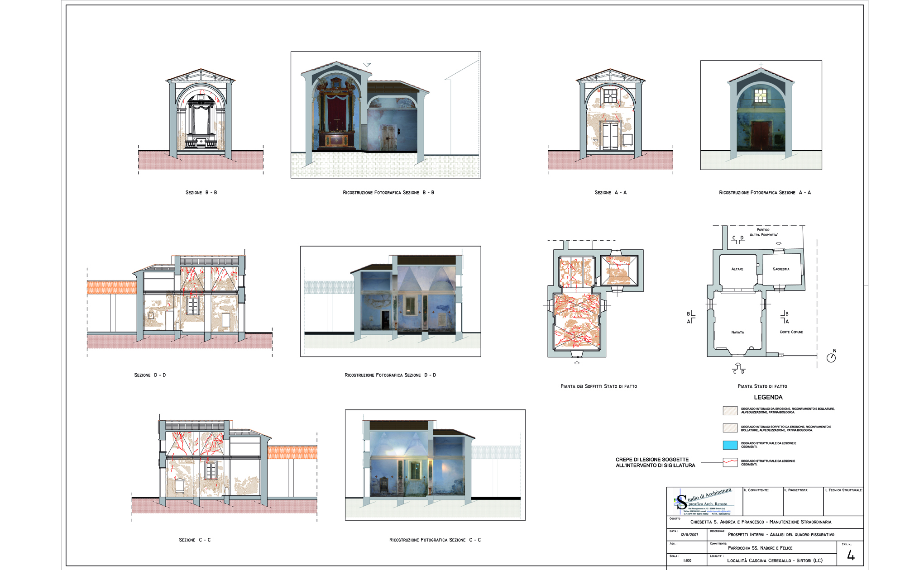Screen dimensions: 924x570
Task: Click the second hatched soffit degradation swatch
Action: coord(730,428)
